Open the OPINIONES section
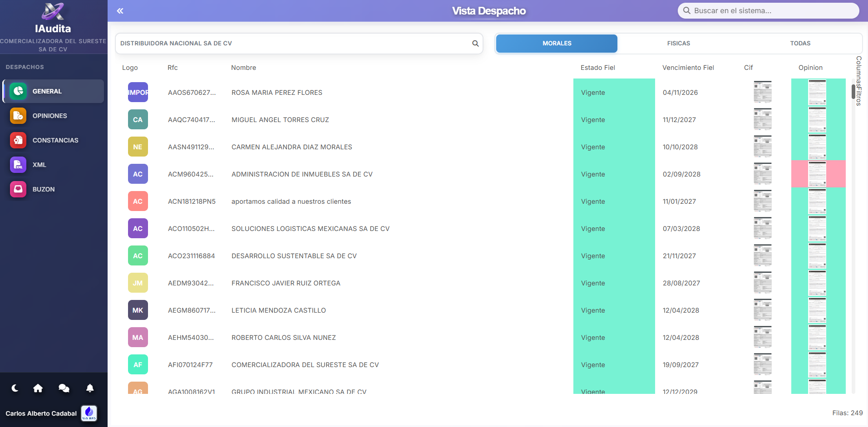The height and width of the screenshot is (427, 868). coord(49,116)
